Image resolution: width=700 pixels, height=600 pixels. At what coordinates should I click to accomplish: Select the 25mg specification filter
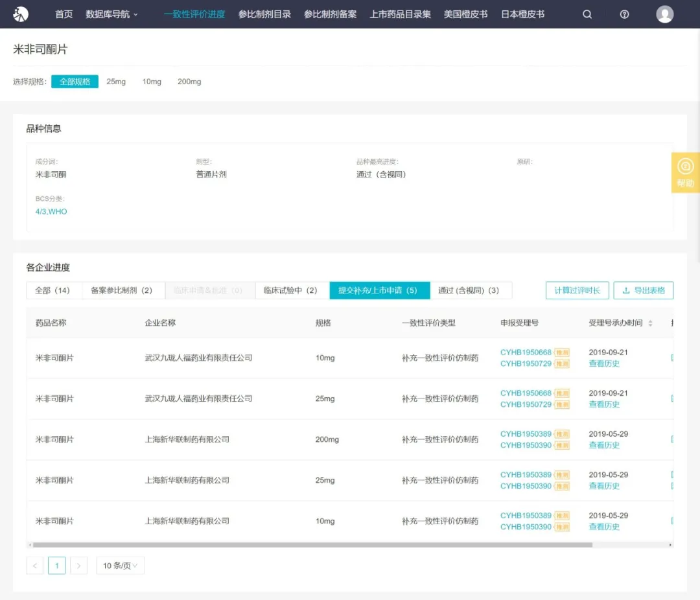click(x=116, y=82)
